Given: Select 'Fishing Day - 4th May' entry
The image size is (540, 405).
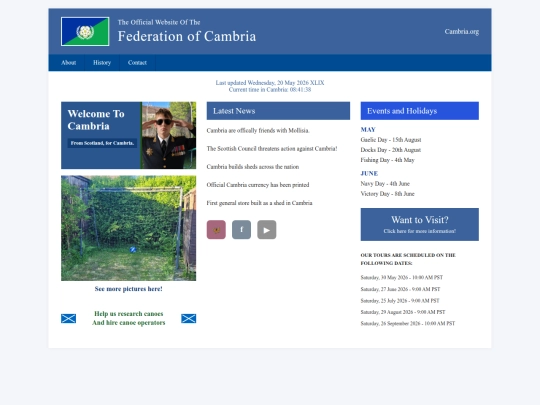Looking at the screenshot, I should (x=387, y=160).
